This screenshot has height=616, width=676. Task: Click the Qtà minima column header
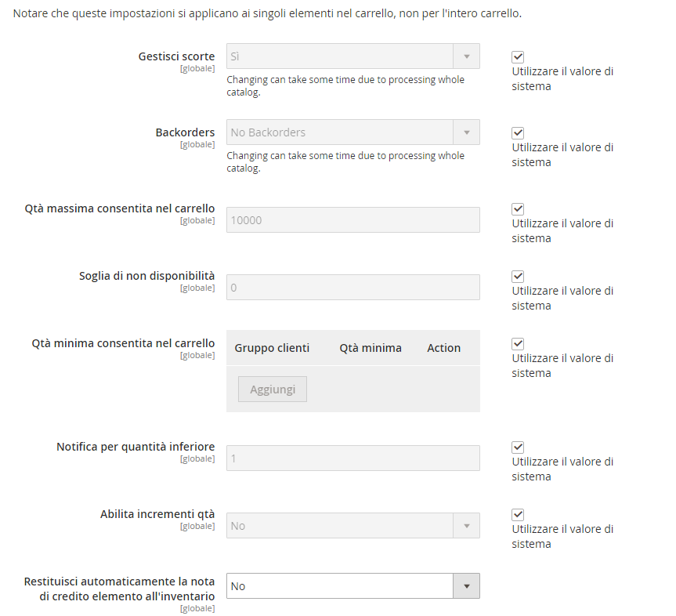371,347
